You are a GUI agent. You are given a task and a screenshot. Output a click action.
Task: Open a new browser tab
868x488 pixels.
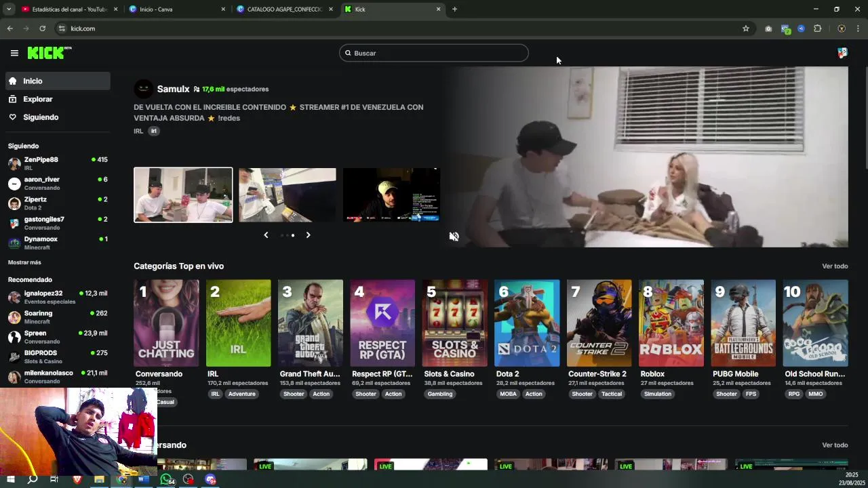tap(454, 9)
